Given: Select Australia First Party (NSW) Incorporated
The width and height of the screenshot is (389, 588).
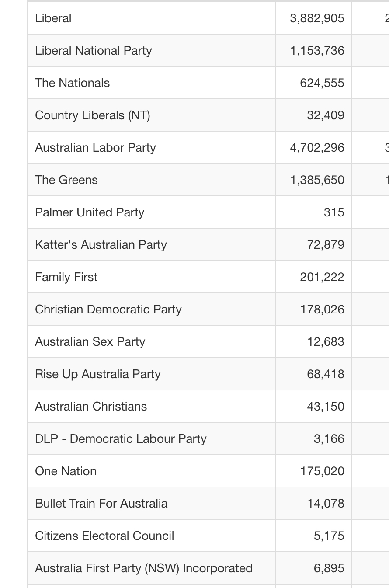Looking at the screenshot, I should click(144, 568).
